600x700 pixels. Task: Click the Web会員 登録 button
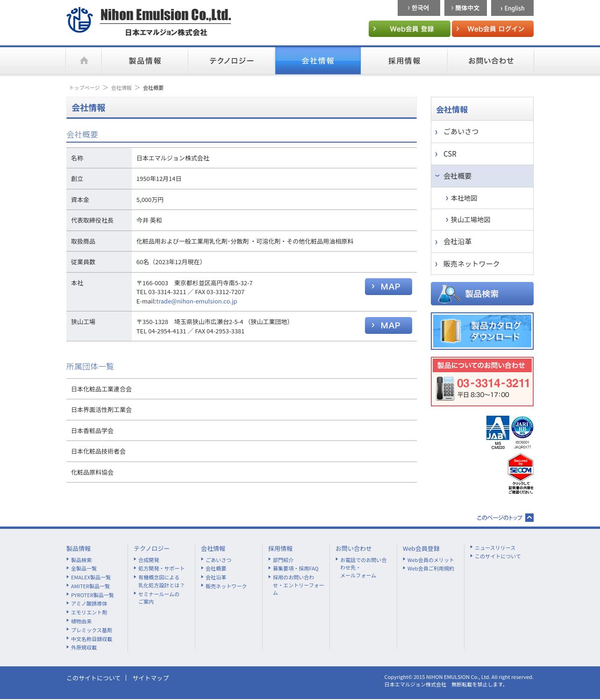coord(409,29)
